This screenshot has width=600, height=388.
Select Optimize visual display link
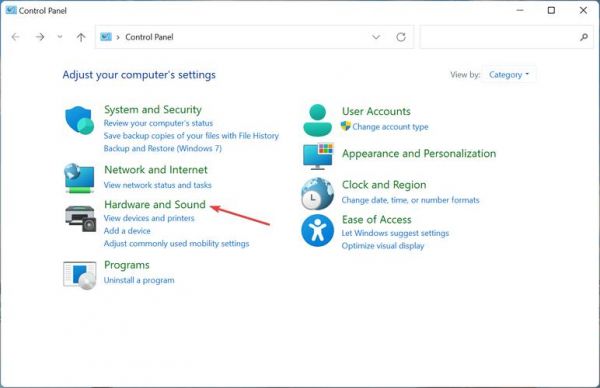[x=383, y=246]
